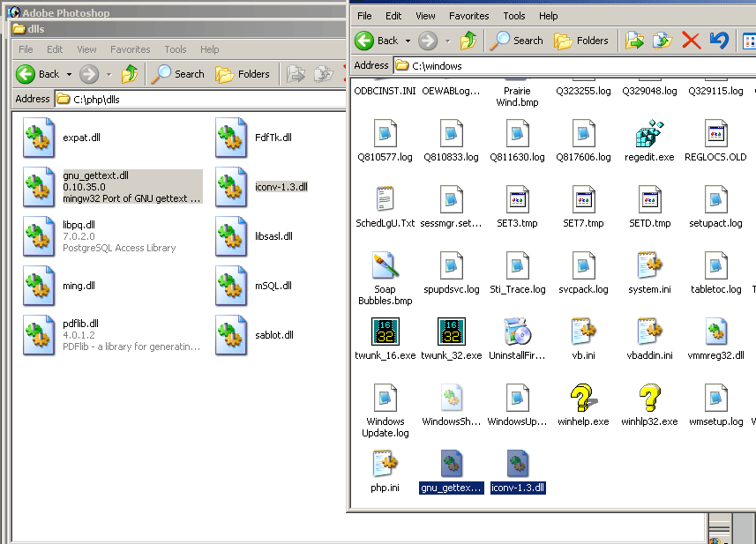Image resolution: width=756 pixels, height=544 pixels.
Task: Select twunk_16.exe icon
Action: click(x=385, y=332)
